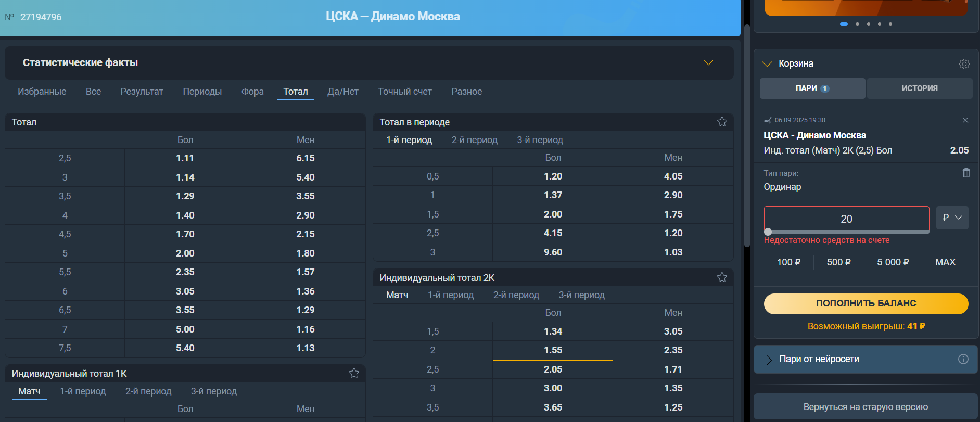The image size is (980, 422).
Task: Pick 1-й период total 0,5 Мен odds 4.05
Action: point(673,176)
